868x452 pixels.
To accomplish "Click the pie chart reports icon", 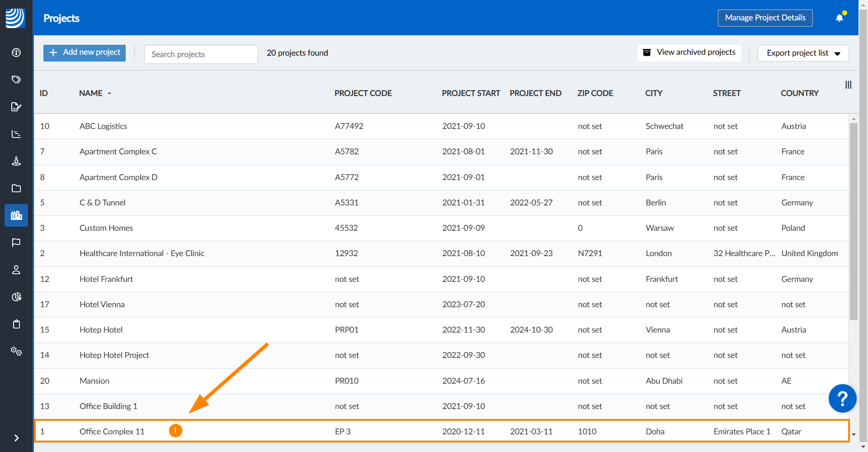I will pos(16,297).
